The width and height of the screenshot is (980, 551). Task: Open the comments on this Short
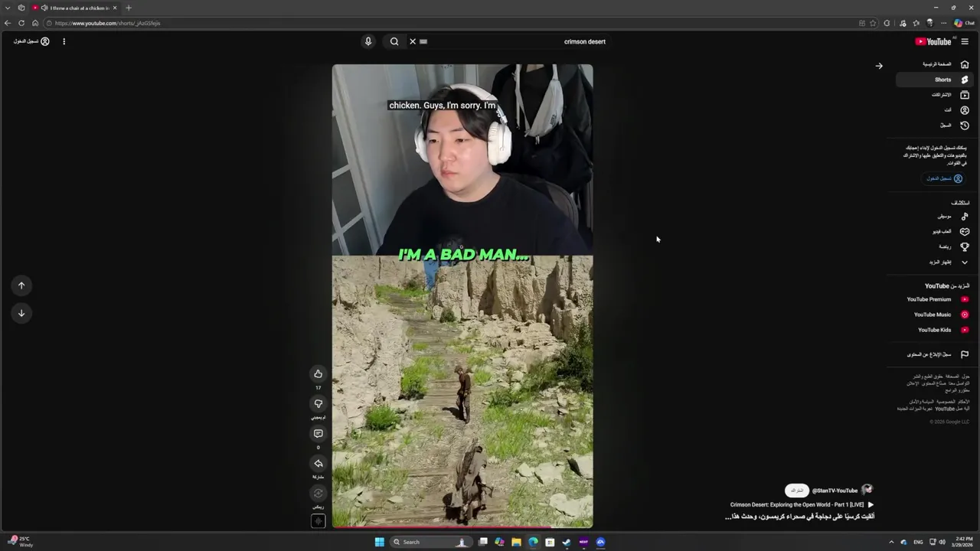click(318, 433)
